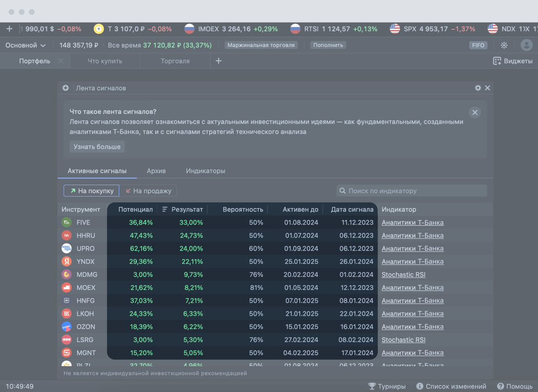
Task: Click the MOEX instrument logo
Action: point(67,288)
